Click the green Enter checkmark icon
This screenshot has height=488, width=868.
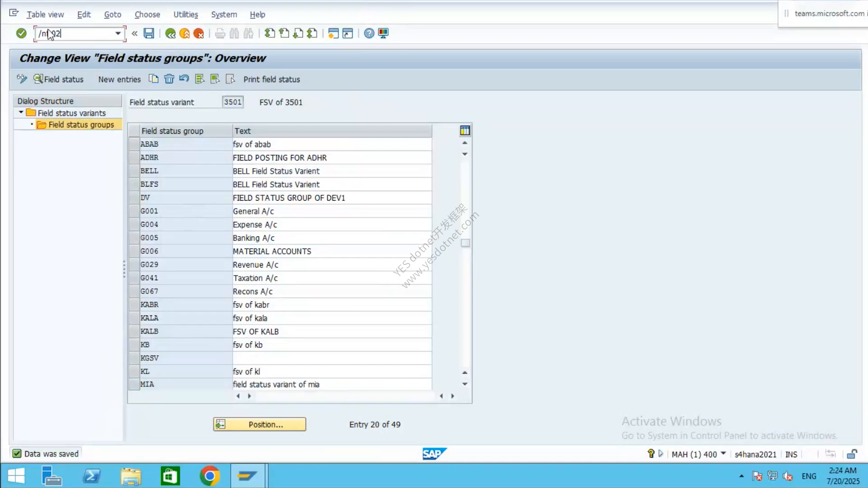(x=21, y=33)
